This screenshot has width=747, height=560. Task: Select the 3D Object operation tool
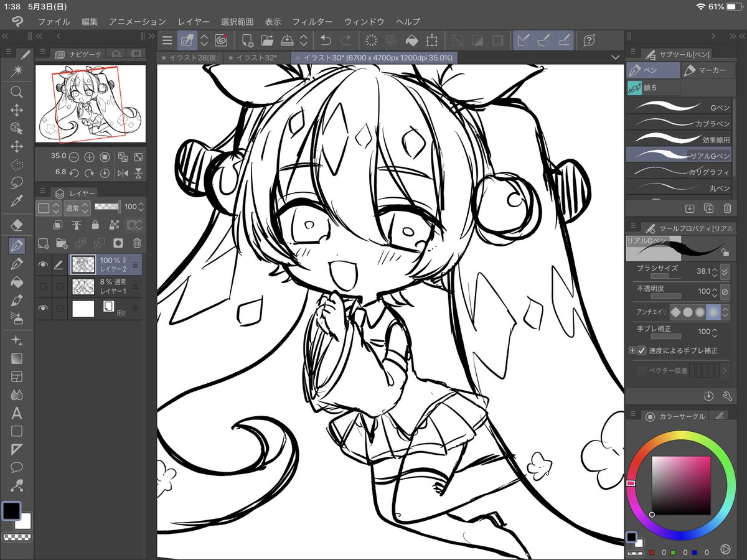[17, 128]
